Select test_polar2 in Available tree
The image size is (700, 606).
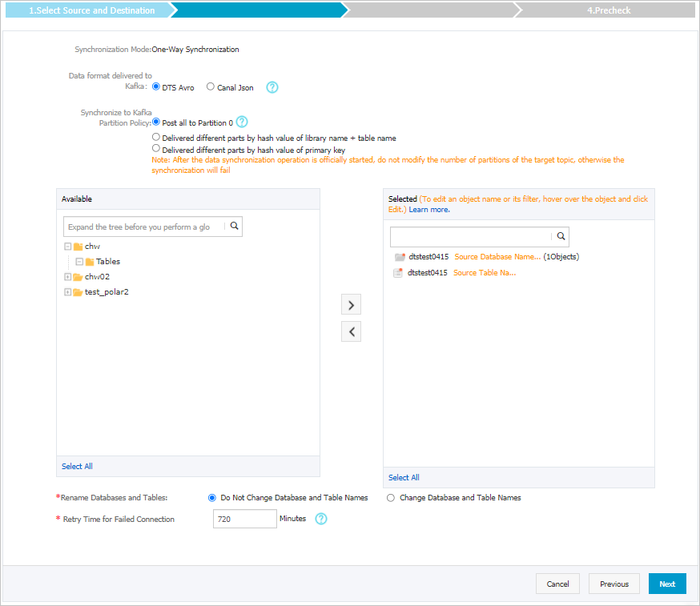click(x=107, y=292)
